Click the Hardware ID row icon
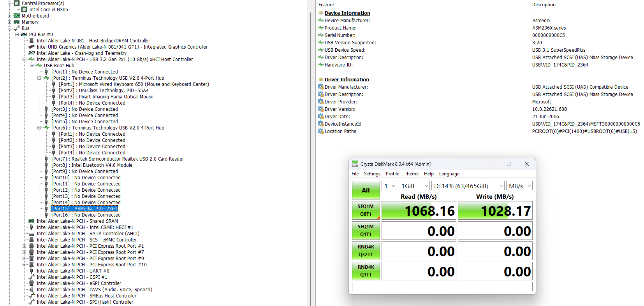The image size is (644, 306). [321, 65]
